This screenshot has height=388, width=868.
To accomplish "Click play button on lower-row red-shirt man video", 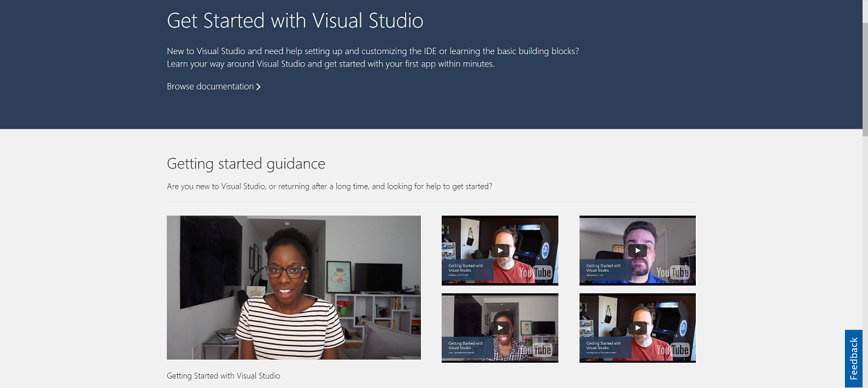I will [637, 328].
